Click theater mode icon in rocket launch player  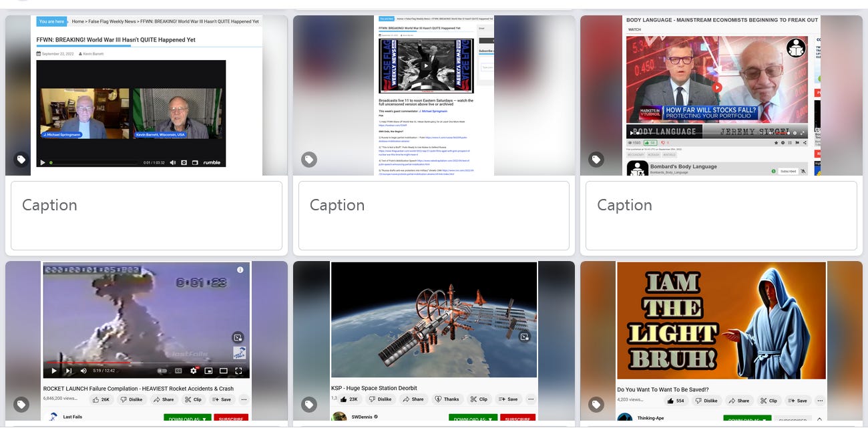[224, 371]
